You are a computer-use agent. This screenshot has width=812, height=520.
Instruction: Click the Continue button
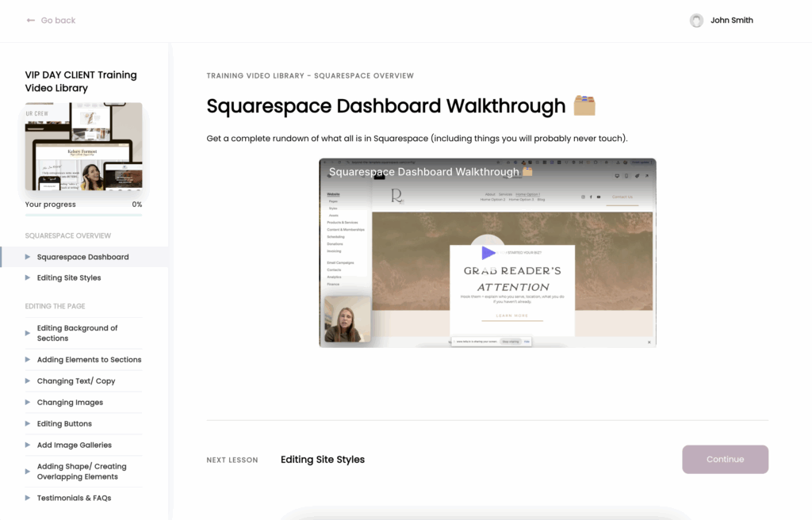click(725, 460)
